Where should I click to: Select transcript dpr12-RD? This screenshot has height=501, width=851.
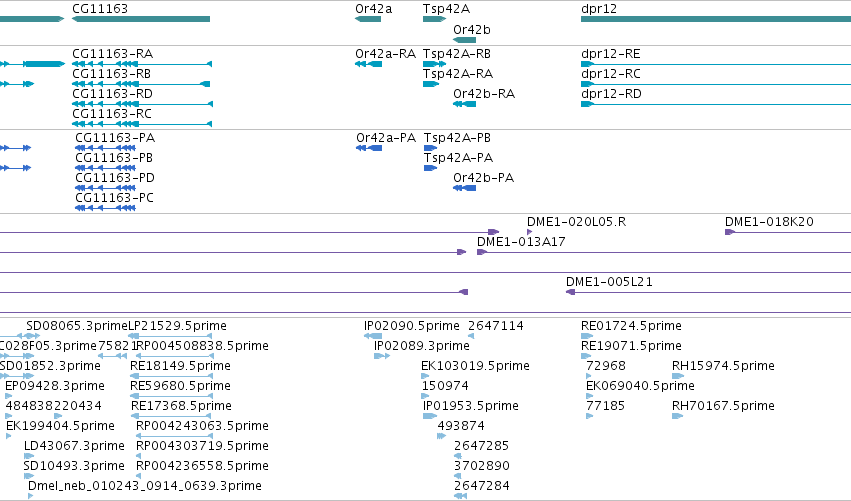(611, 94)
